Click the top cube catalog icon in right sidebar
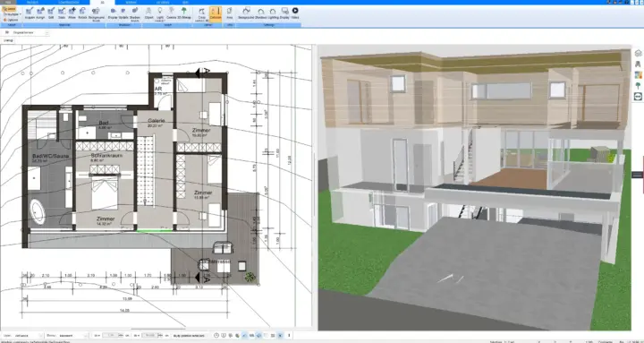This screenshot has width=644, height=343. (x=638, y=53)
